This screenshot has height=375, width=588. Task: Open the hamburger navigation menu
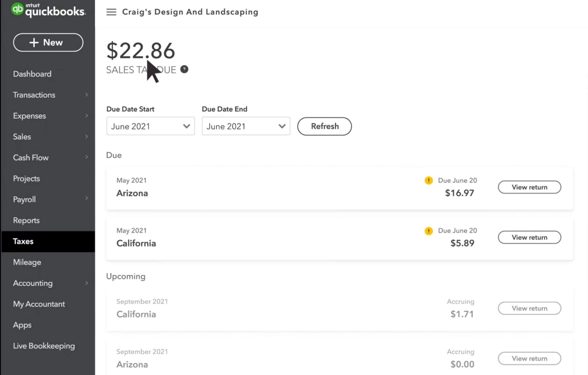click(111, 12)
